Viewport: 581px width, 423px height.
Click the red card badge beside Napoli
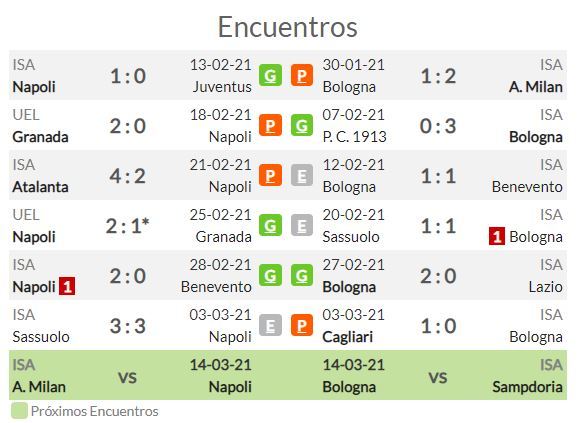(67, 286)
